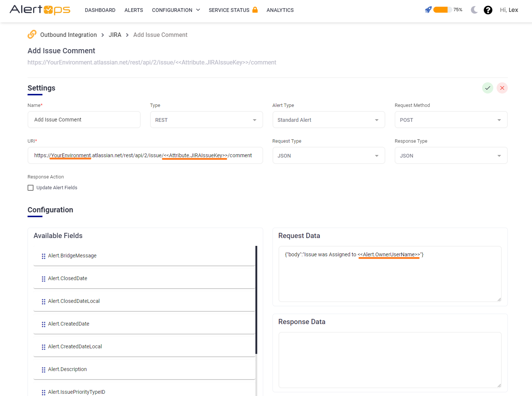Click the green checkmark save icon

click(487, 88)
